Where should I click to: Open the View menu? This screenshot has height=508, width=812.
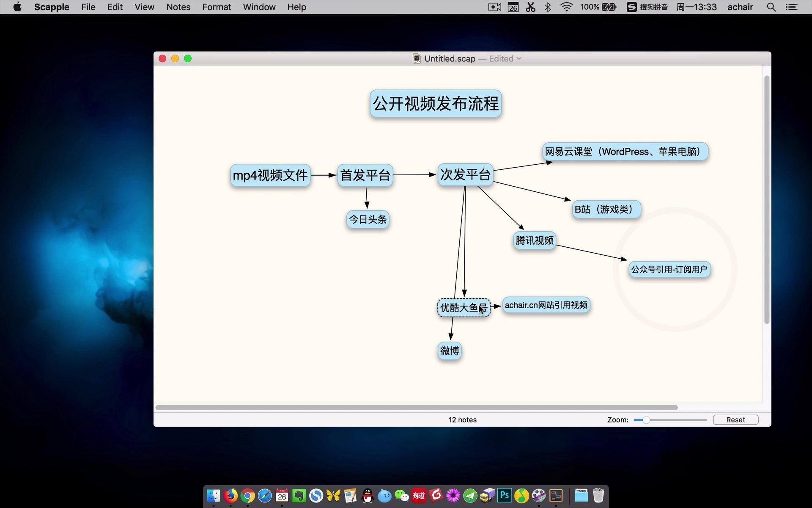point(144,7)
